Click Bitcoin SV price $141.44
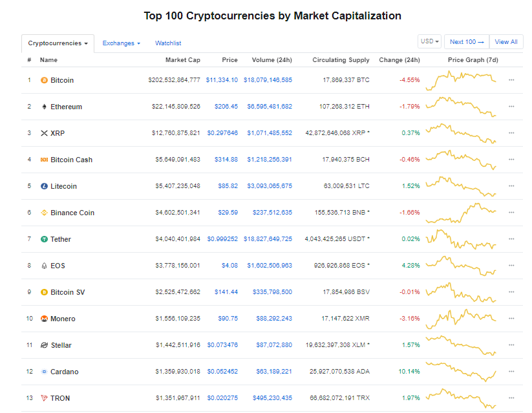Viewport: 532px width, 413px height. coord(226,292)
